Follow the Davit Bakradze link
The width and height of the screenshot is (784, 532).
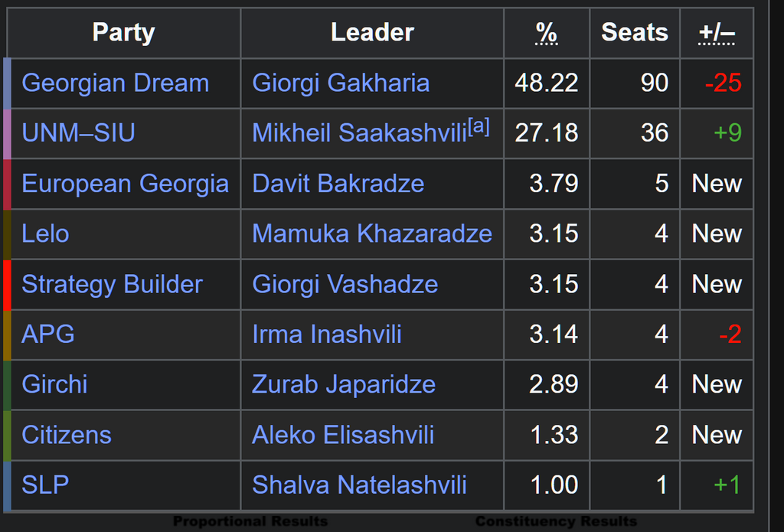pos(338,184)
